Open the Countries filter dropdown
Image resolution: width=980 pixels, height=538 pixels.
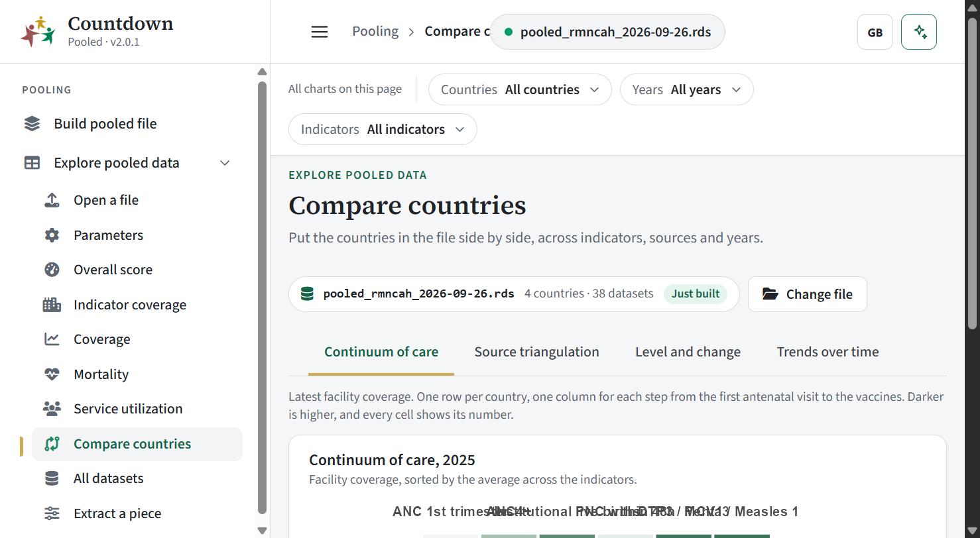[x=520, y=89]
